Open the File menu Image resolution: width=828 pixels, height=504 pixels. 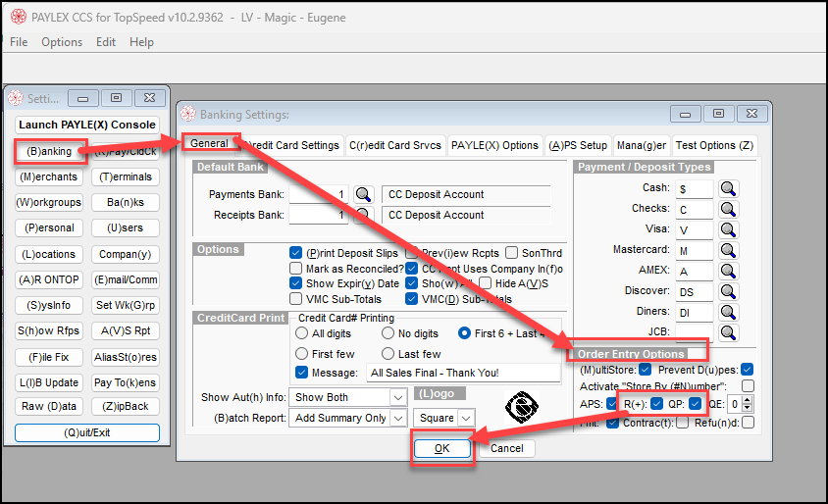19,42
